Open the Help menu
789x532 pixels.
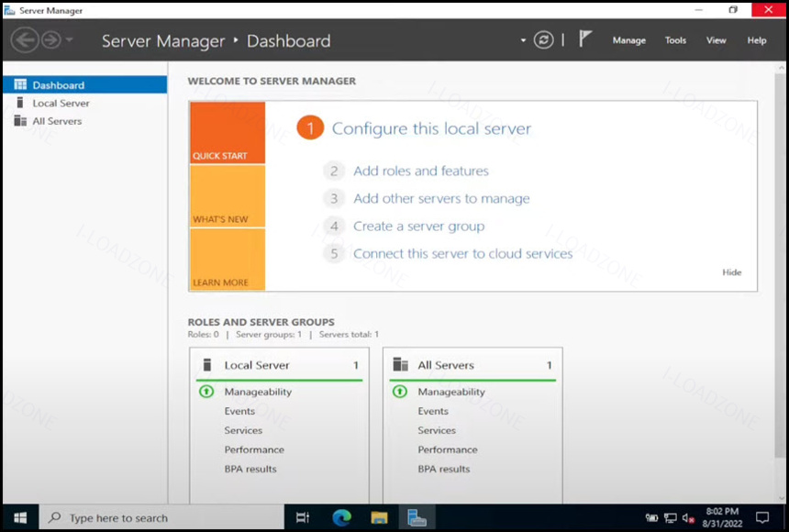tap(756, 40)
